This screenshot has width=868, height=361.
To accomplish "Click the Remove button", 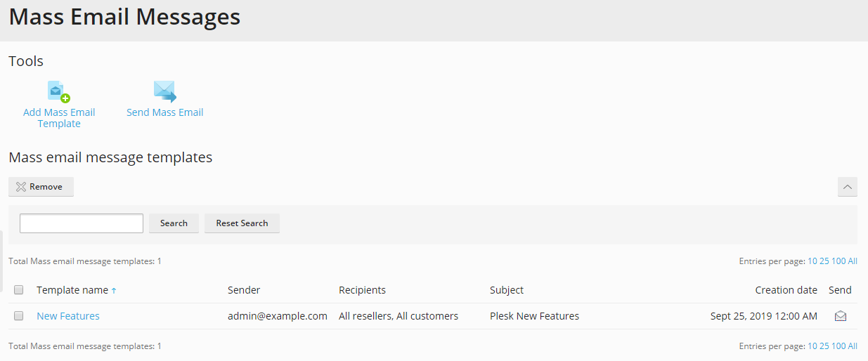I will point(41,187).
